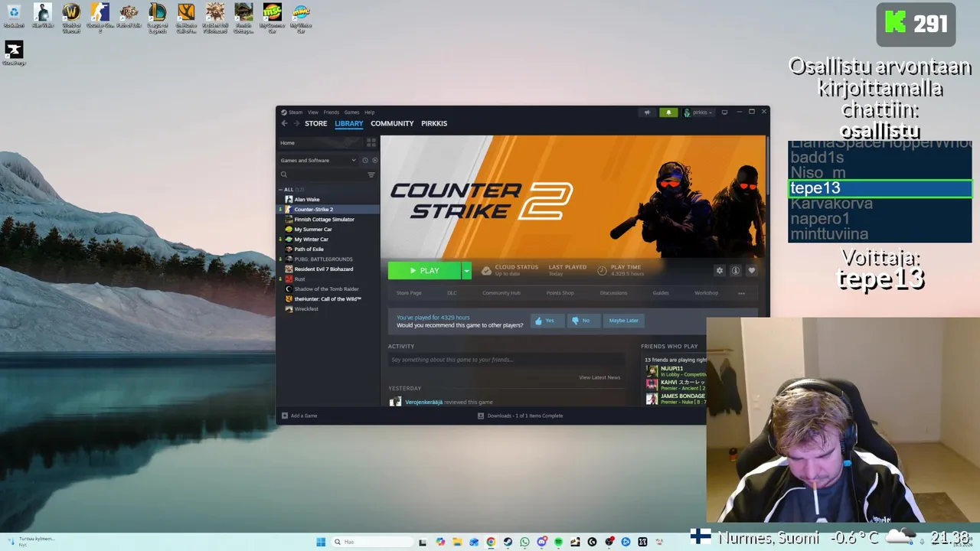Go forward with Steam forward arrow
The width and height of the screenshot is (980, 551).
pyautogui.click(x=296, y=123)
